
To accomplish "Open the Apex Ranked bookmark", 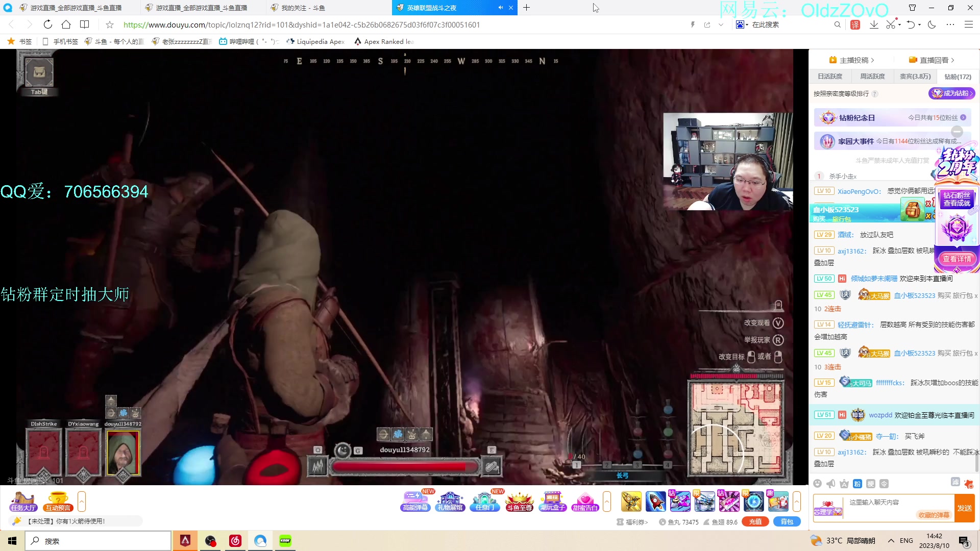I will tap(384, 41).
